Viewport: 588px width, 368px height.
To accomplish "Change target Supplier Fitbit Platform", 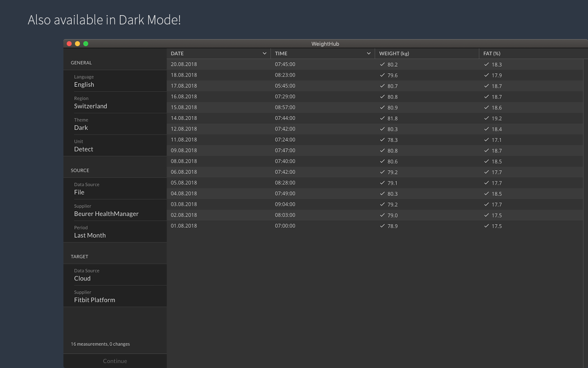I will point(115,296).
